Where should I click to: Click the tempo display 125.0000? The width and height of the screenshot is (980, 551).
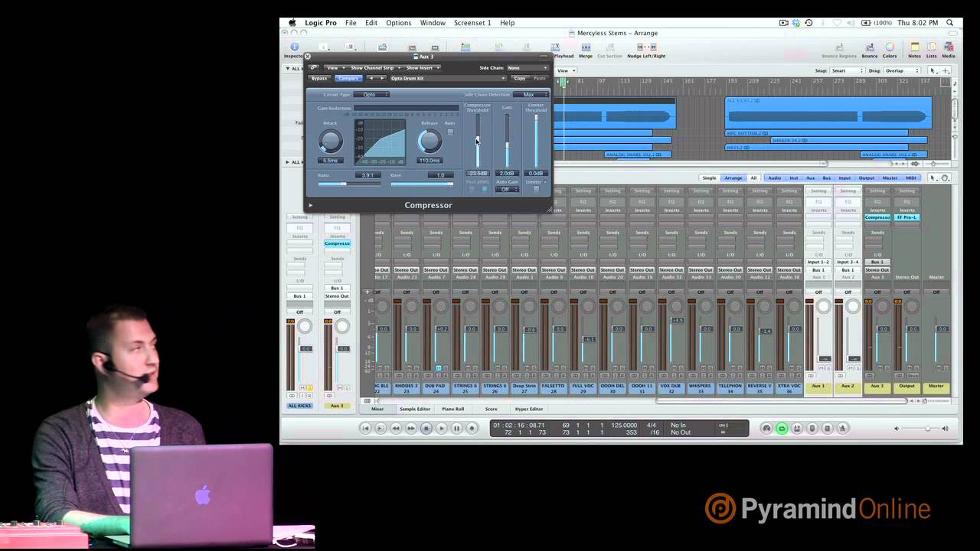(x=624, y=425)
